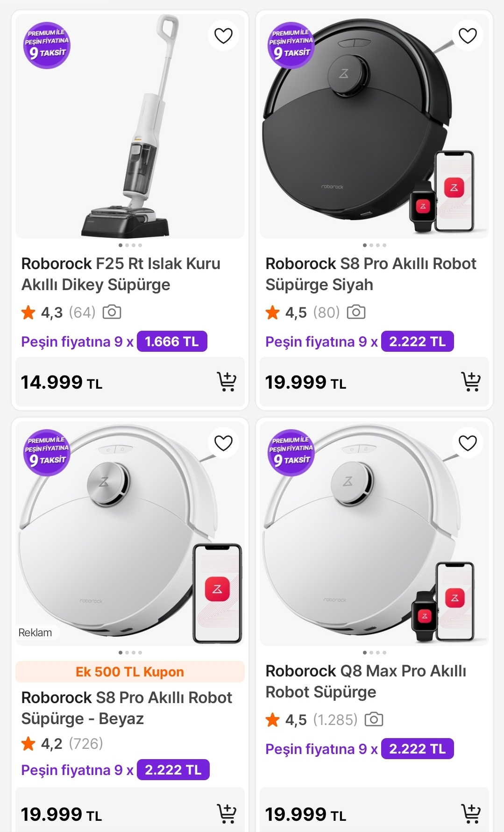Image resolution: width=504 pixels, height=832 pixels.
Task: Open Roborock Q8 Max Pro product title
Action: coord(365,681)
